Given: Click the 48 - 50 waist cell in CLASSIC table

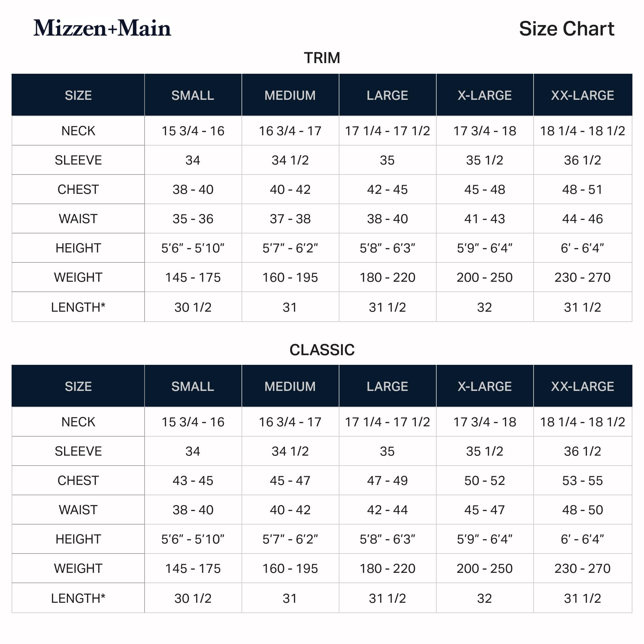Looking at the screenshot, I should [582, 510].
